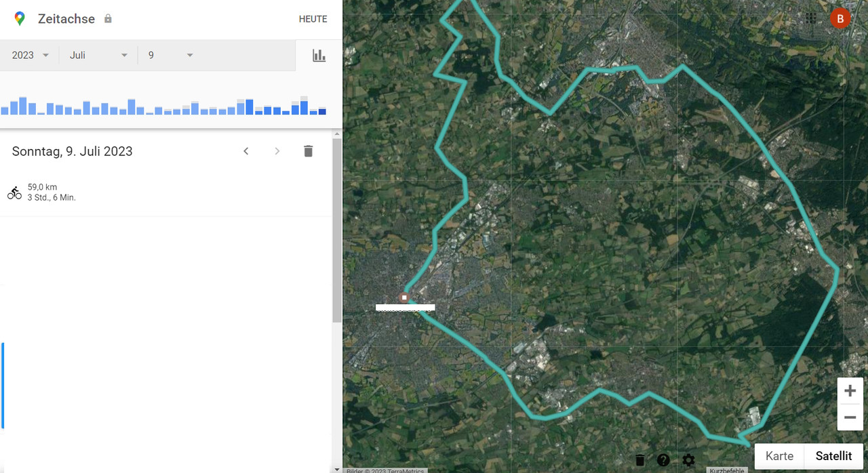868x473 pixels.
Task: Zoom in with the plus button
Action: point(850,391)
